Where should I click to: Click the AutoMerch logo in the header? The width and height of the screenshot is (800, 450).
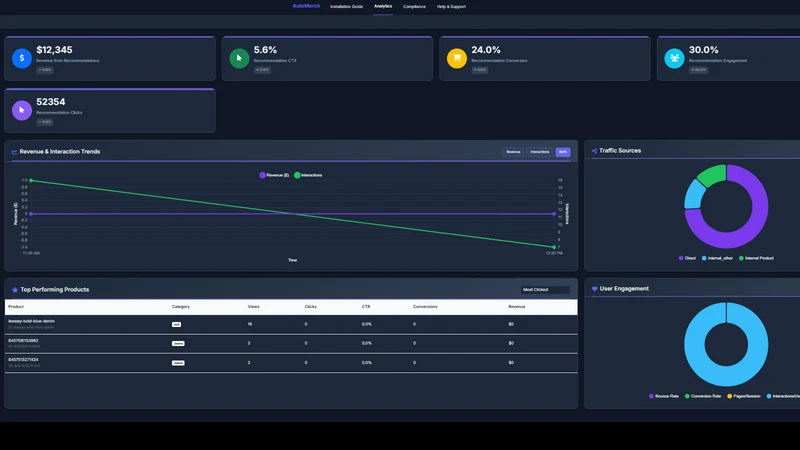click(306, 6)
